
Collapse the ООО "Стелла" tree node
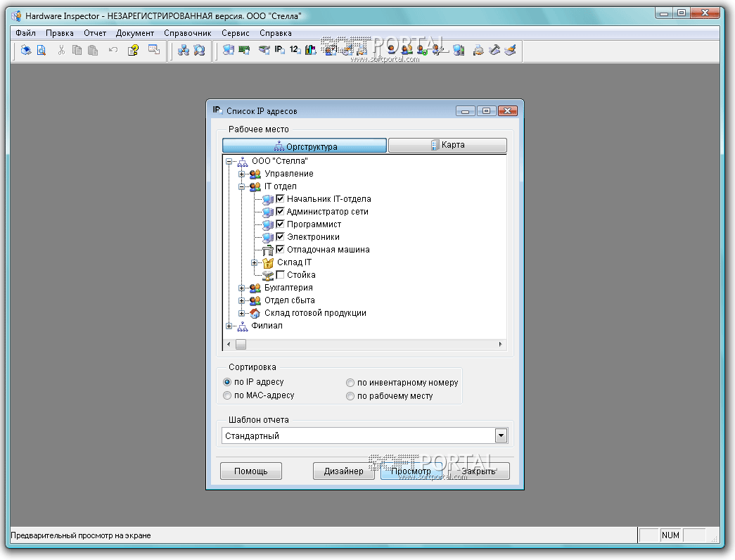(229, 161)
